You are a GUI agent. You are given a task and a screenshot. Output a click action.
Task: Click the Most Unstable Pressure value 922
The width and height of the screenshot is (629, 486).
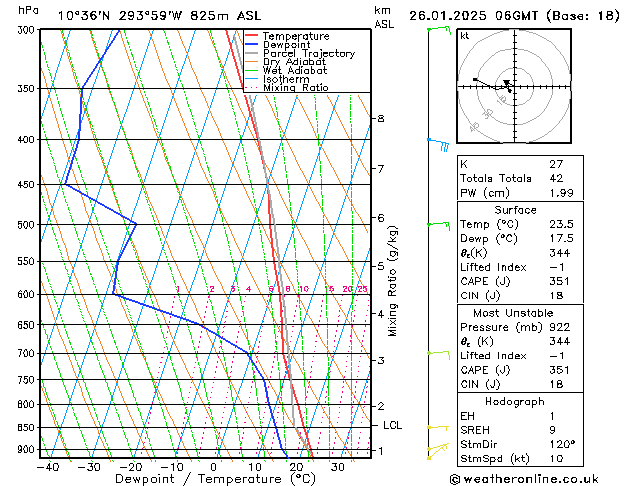tap(560, 327)
